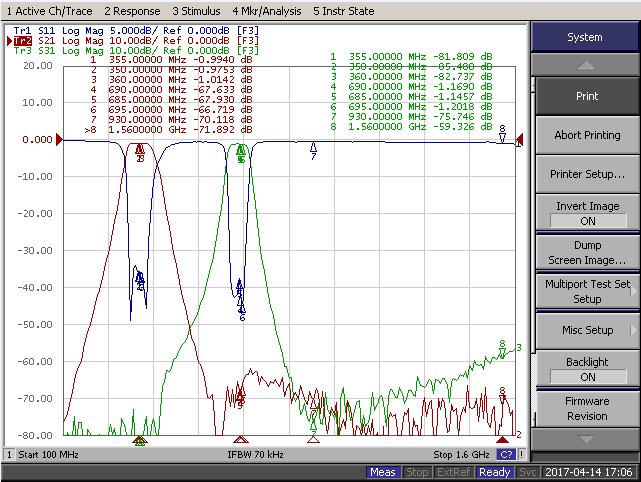Image resolution: width=641 pixels, height=482 pixels.
Task: Click marker 7 triangle on stimulus axis
Action: coord(314,439)
